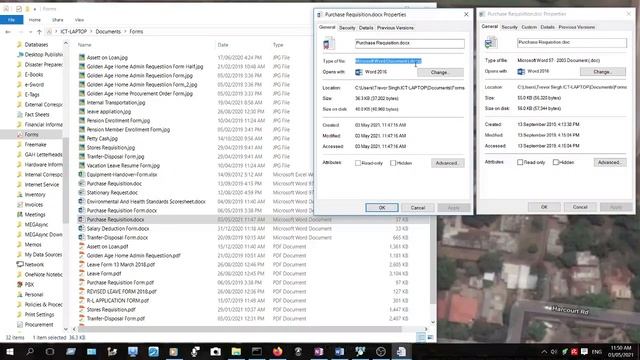The height and width of the screenshot is (360, 640).
Task: Open the Security tab in .doc Properties
Action: 509,27
